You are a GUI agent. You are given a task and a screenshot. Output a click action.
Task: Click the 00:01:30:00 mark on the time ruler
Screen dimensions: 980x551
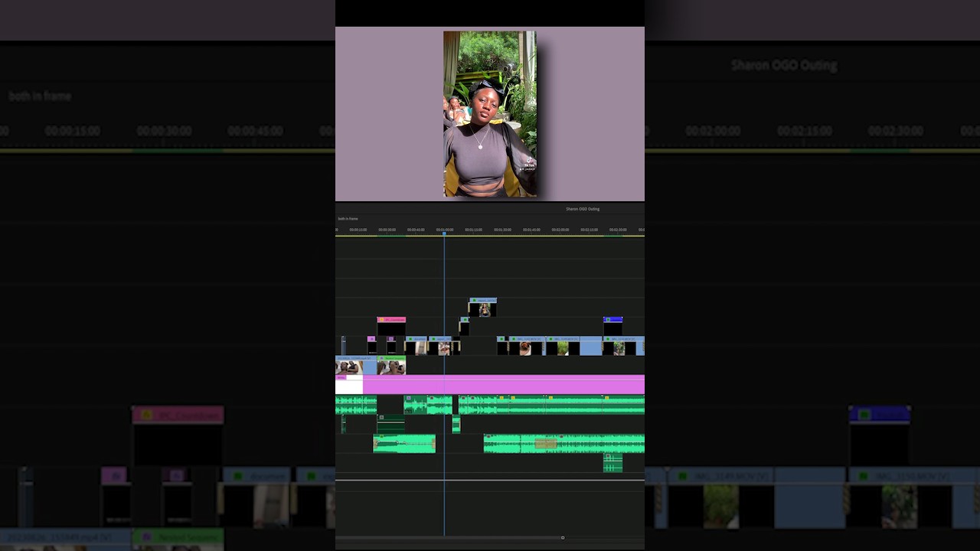pyautogui.click(x=502, y=230)
